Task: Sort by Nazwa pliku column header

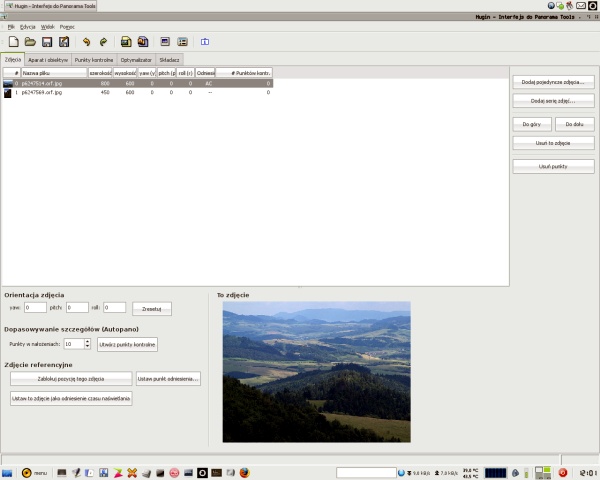Action: pyautogui.click(x=54, y=73)
